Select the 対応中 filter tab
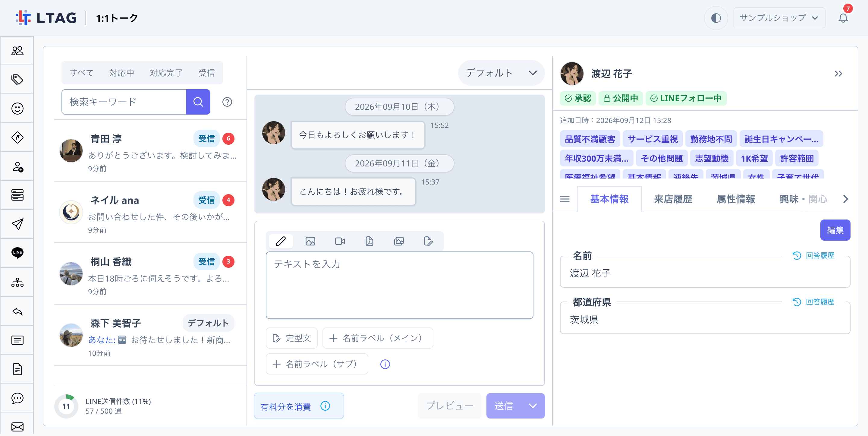This screenshot has width=868, height=436. tap(122, 73)
